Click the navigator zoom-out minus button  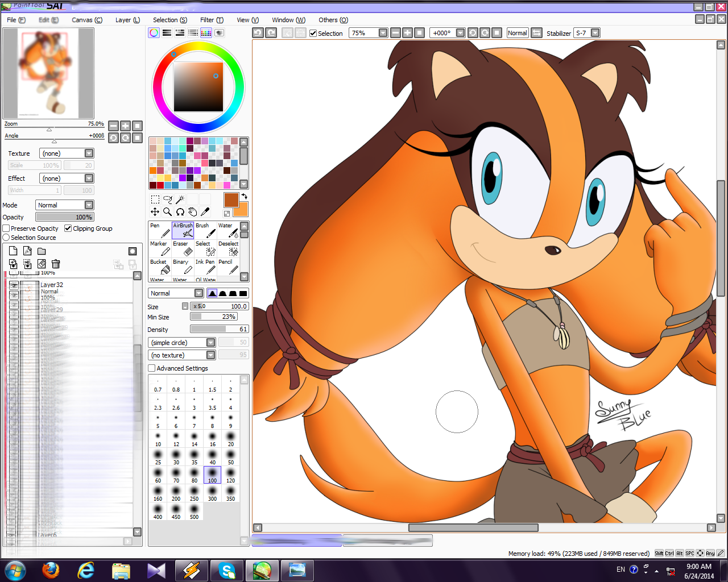(x=114, y=126)
